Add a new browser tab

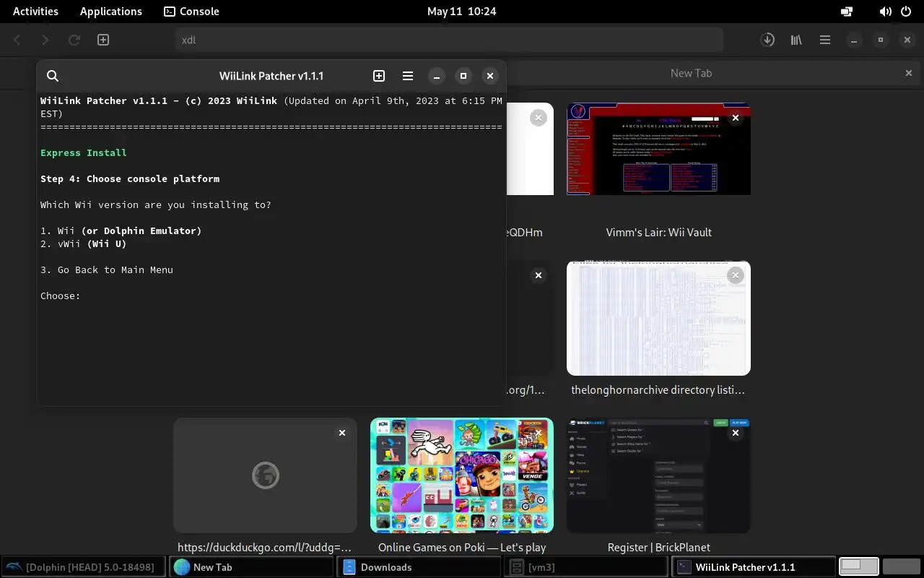coord(103,40)
